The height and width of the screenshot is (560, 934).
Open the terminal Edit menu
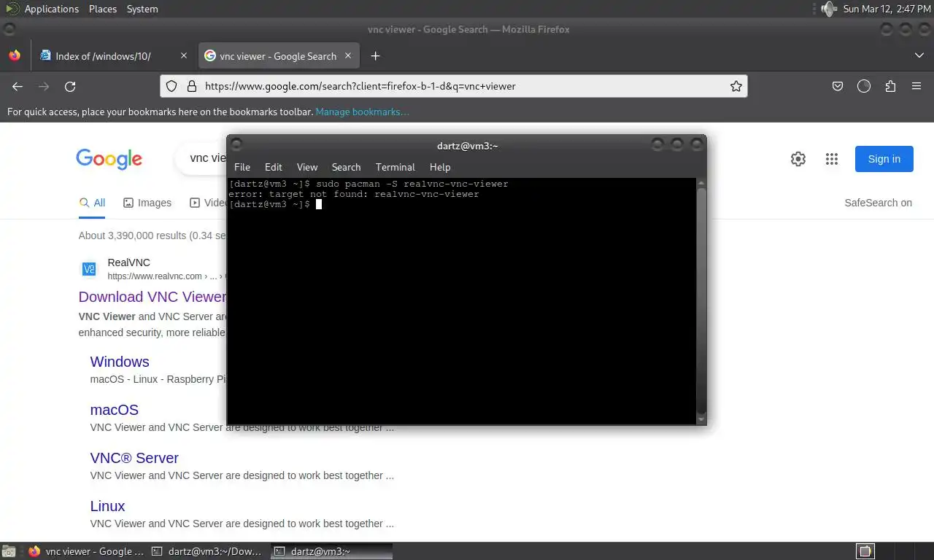click(x=273, y=167)
